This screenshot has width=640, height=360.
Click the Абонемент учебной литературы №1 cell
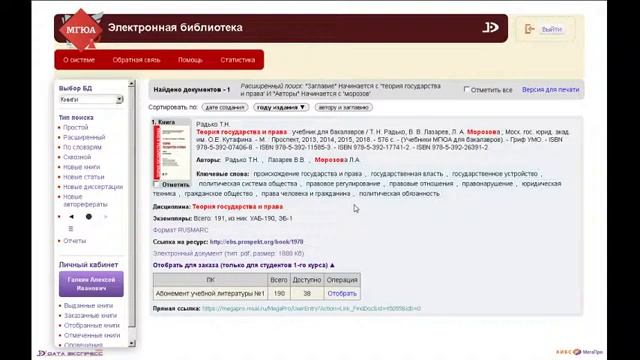coord(210,293)
